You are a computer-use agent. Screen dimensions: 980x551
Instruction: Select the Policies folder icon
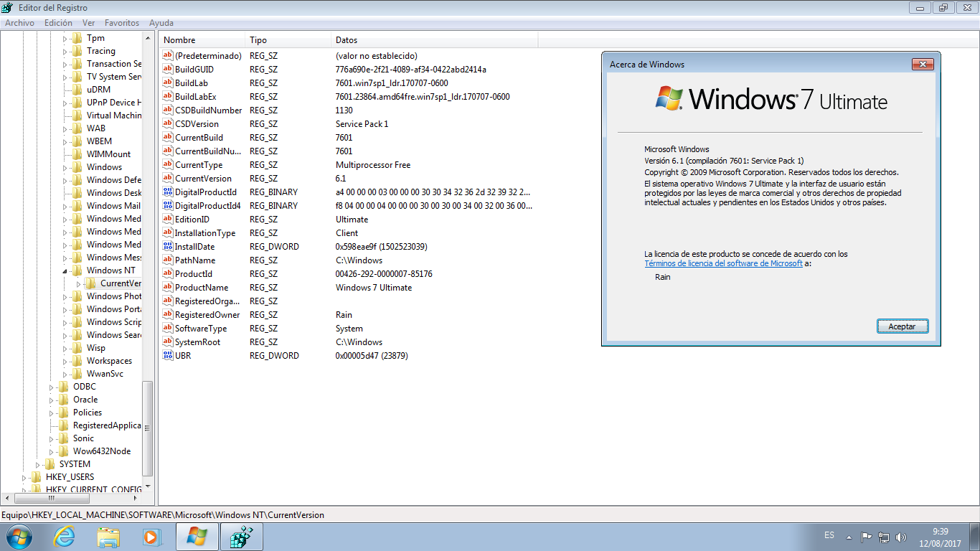point(63,413)
